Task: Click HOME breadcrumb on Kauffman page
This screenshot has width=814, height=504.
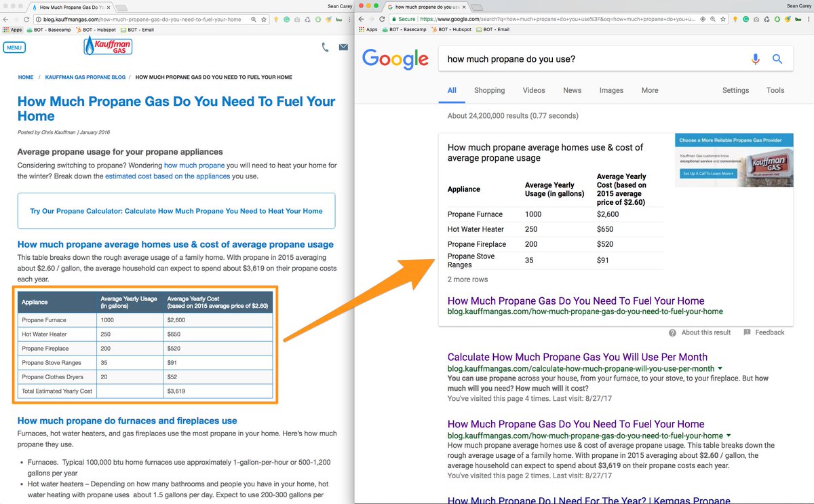Action: (26, 77)
